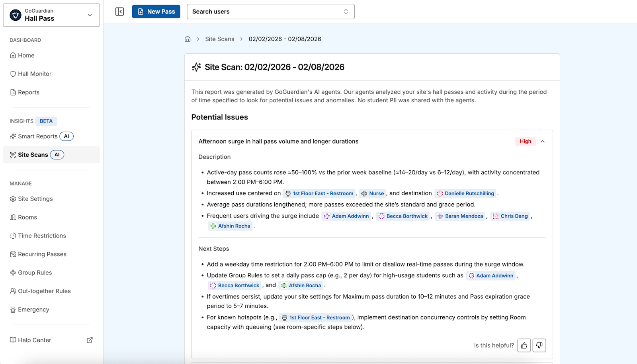Open 1st Floor East - Restroom chip in Next Steps
This screenshot has height=364, width=637.
(316, 317)
